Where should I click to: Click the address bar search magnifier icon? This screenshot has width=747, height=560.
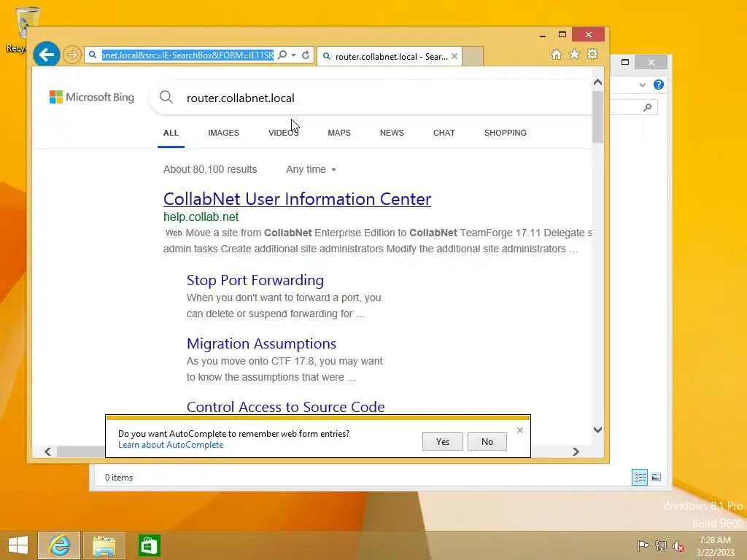pos(282,55)
